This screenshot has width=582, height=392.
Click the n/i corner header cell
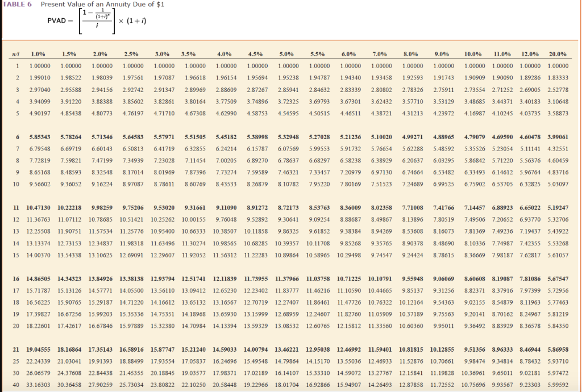tap(16, 54)
